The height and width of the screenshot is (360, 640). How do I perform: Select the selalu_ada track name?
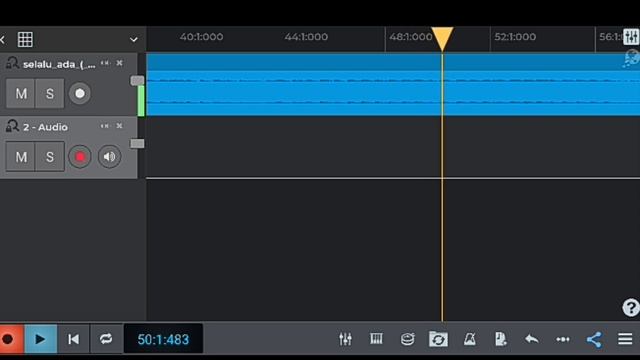(59, 64)
